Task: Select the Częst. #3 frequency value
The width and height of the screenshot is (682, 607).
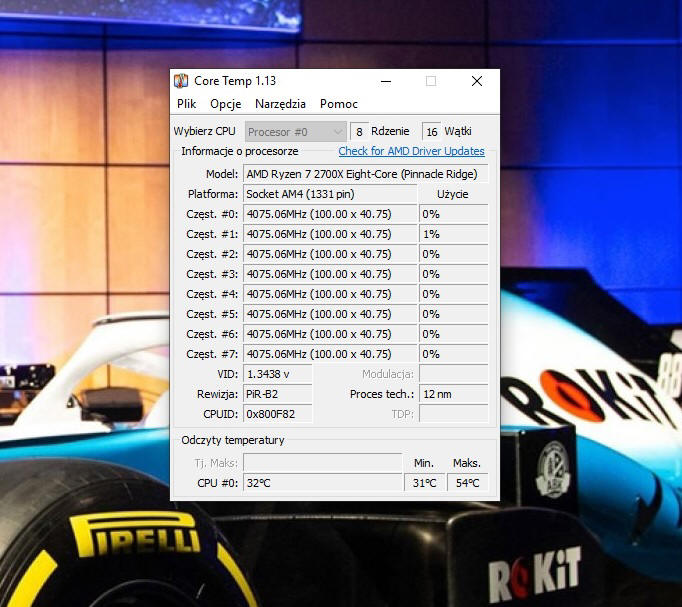Action: pos(330,274)
